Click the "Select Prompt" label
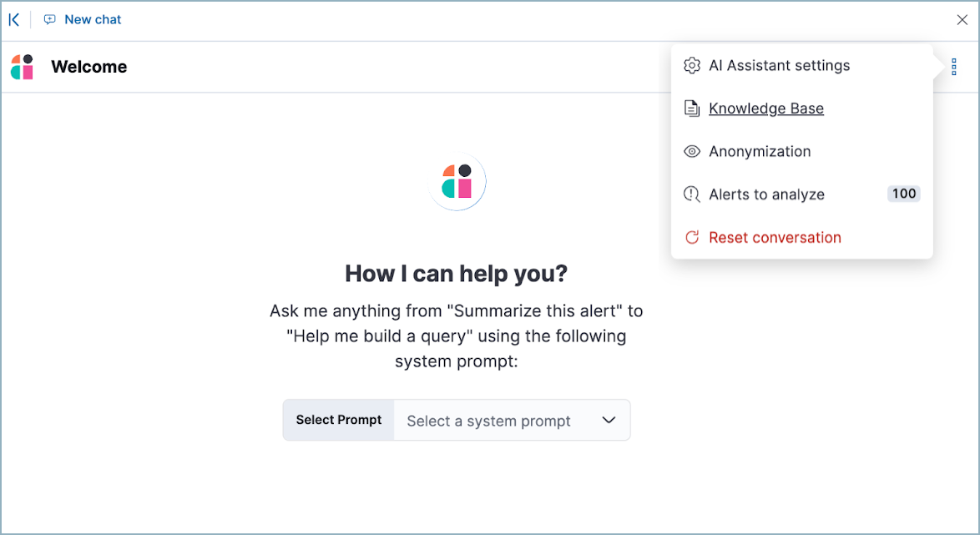980x535 pixels. [338, 420]
